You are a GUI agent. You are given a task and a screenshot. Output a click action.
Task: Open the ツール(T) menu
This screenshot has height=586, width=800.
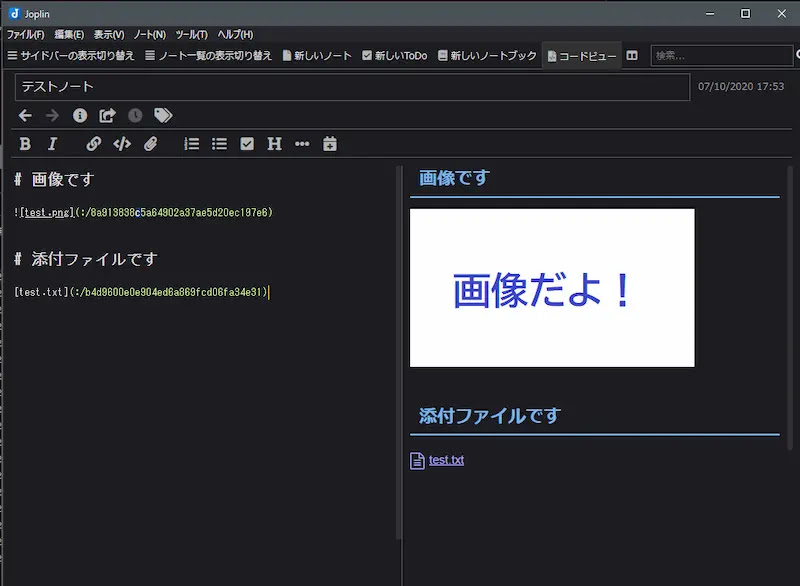[x=191, y=35]
